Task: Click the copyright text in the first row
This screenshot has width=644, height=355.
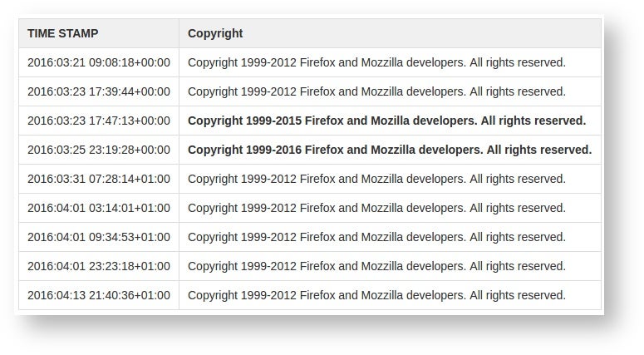Action: (x=376, y=62)
